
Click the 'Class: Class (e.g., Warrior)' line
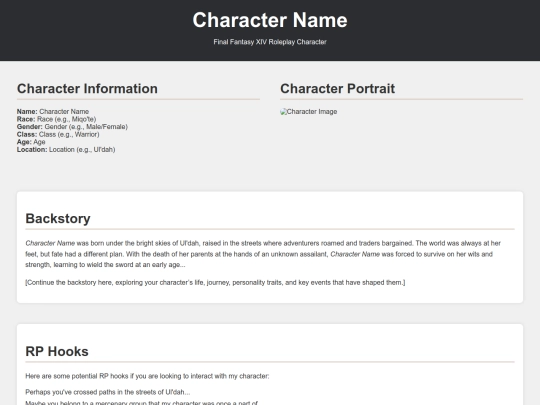point(58,134)
